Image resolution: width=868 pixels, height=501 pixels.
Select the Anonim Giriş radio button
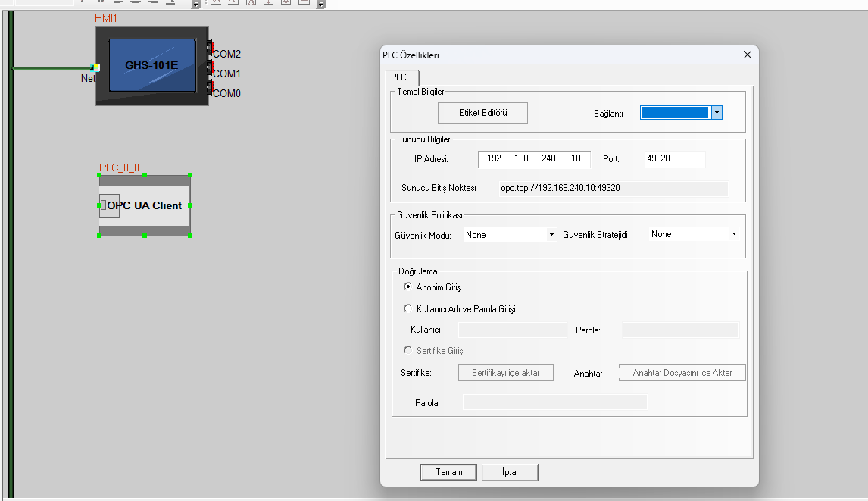tap(408, 287)
